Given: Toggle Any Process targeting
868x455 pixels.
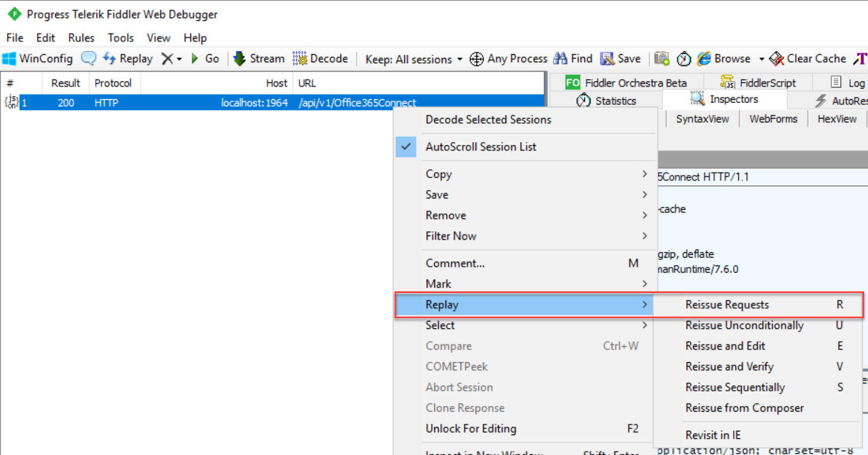Looking at the screenshot, I should (x=507, y=59).
